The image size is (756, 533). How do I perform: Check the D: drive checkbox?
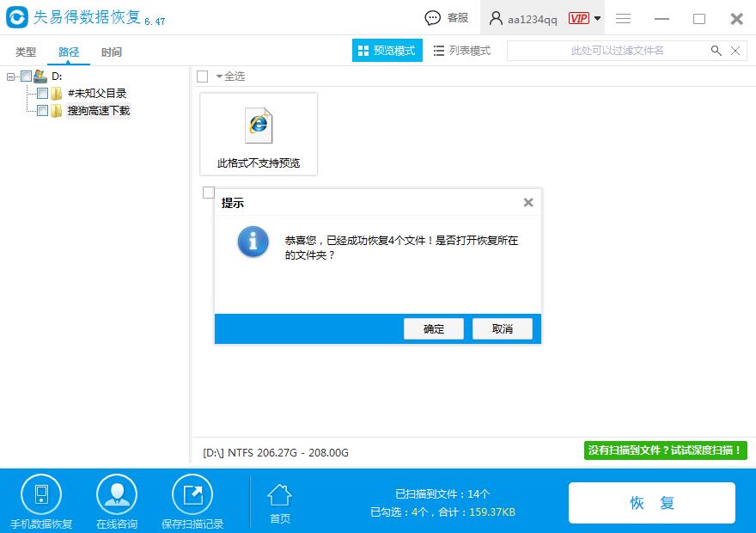pos(25,76)
